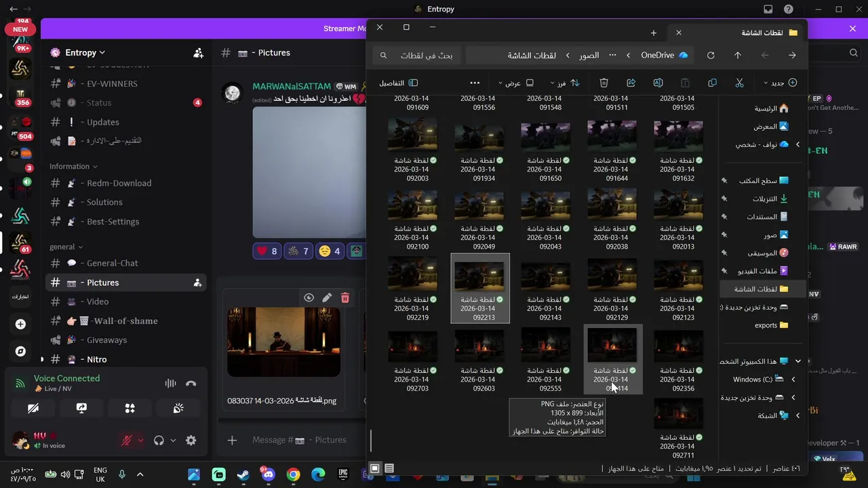The height and width of the screenshot is (488, 868).
Task: Open the Sort (فرز) dropdown in Explorer
Action: click(x=566, y=83)
